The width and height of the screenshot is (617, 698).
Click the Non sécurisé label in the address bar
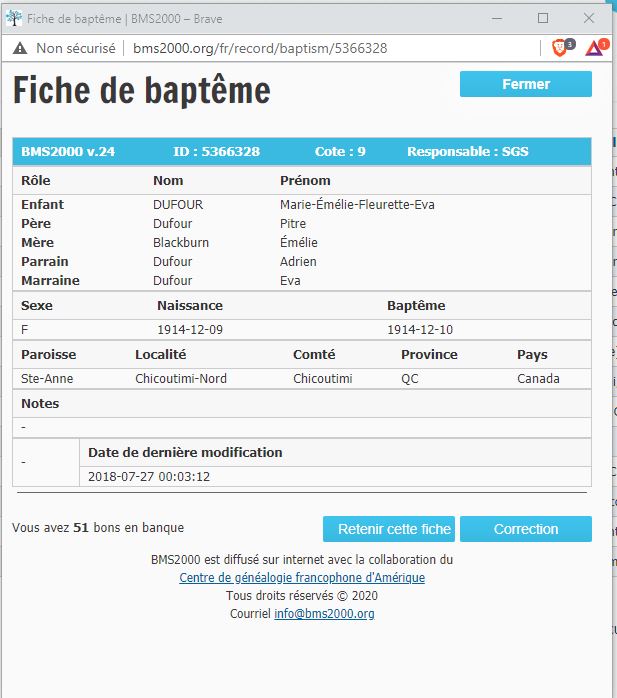coord(76,48)
